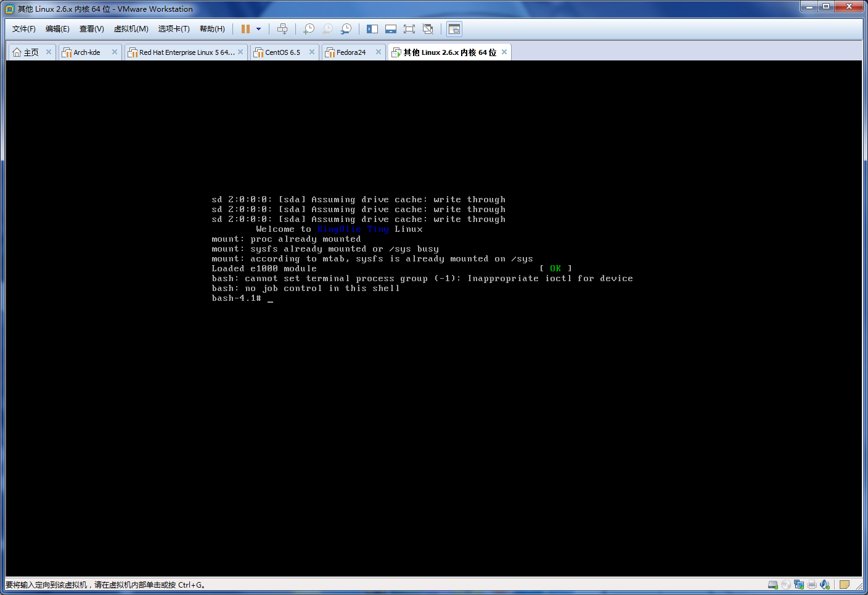Close the Fedora24 tab
The width and height of the screenshot is (868, 595).
(x=379, y=52)
